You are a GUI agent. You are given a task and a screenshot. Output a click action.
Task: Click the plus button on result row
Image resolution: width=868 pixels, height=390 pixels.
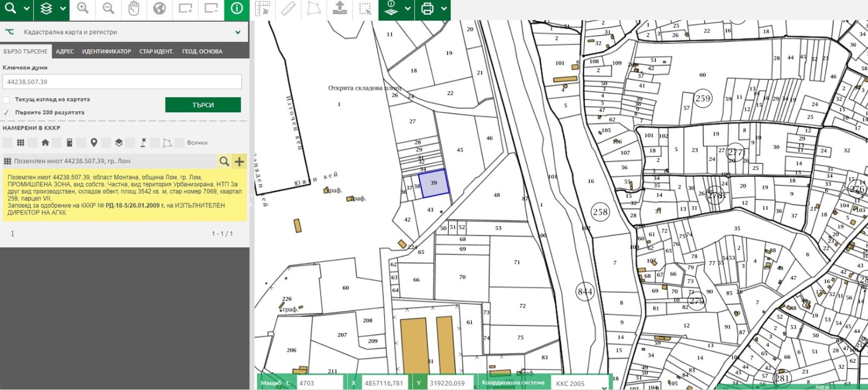239,161
